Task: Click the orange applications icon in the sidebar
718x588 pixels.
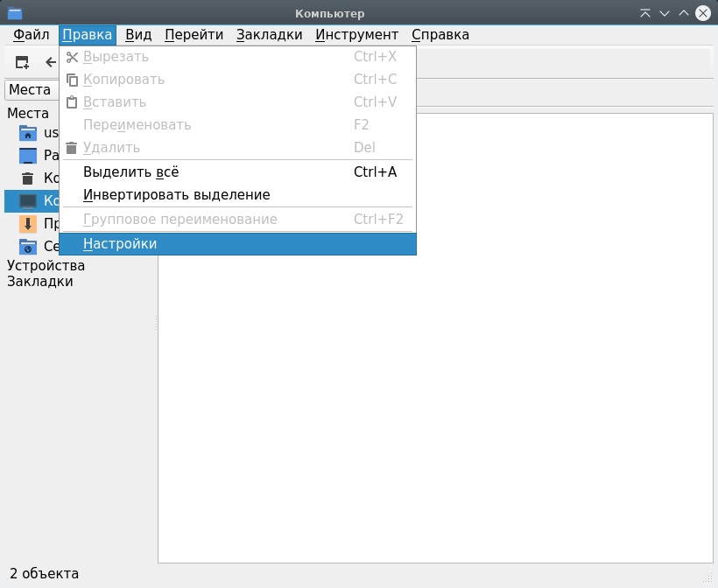Action: tap(28, 224)
